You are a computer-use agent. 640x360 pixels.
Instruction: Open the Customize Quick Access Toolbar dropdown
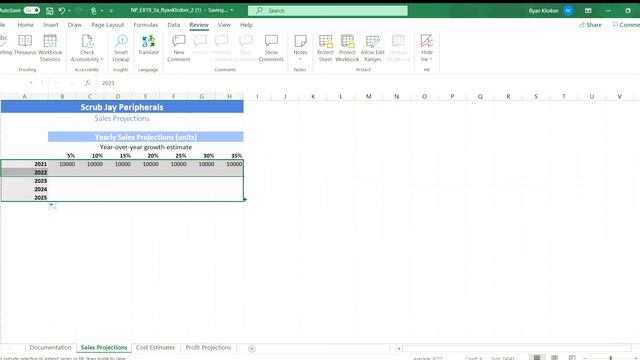click(x=111, y=11)
